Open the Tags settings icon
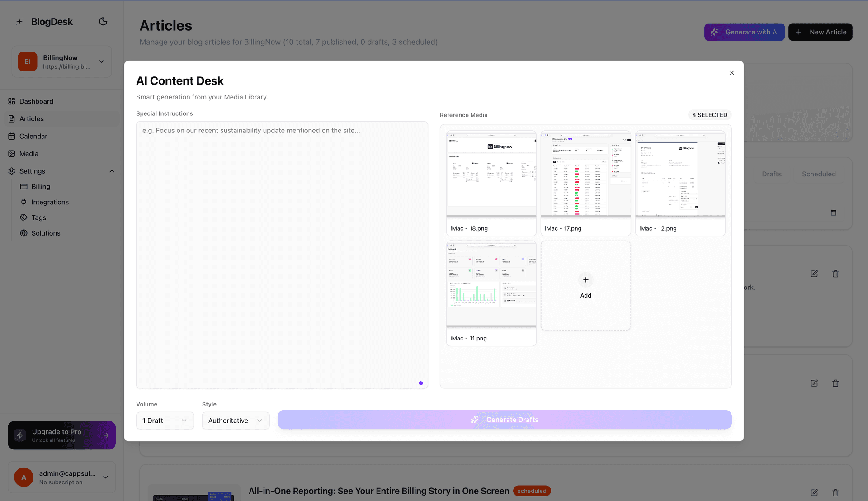This screenshot has height=501, width=868. tap(24, 217)
